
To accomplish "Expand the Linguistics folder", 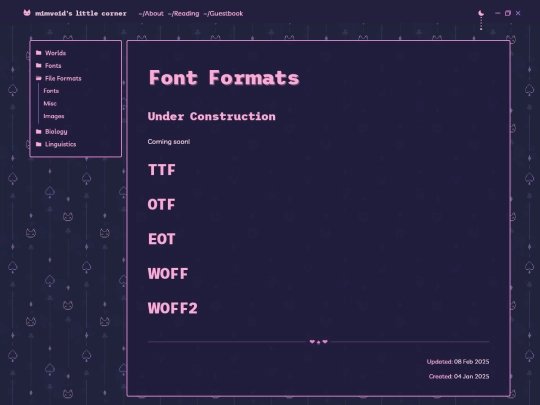I will pyautogui.click(x=61, y=144).
